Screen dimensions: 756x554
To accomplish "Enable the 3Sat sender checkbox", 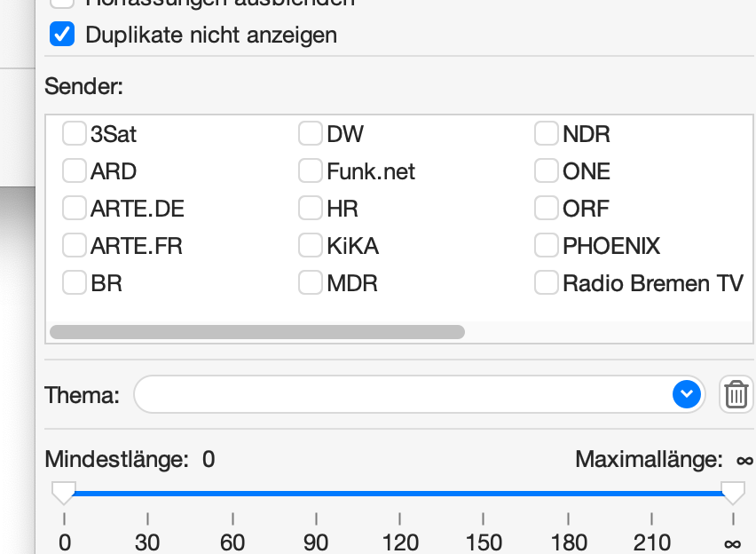I will click(75, 134).
